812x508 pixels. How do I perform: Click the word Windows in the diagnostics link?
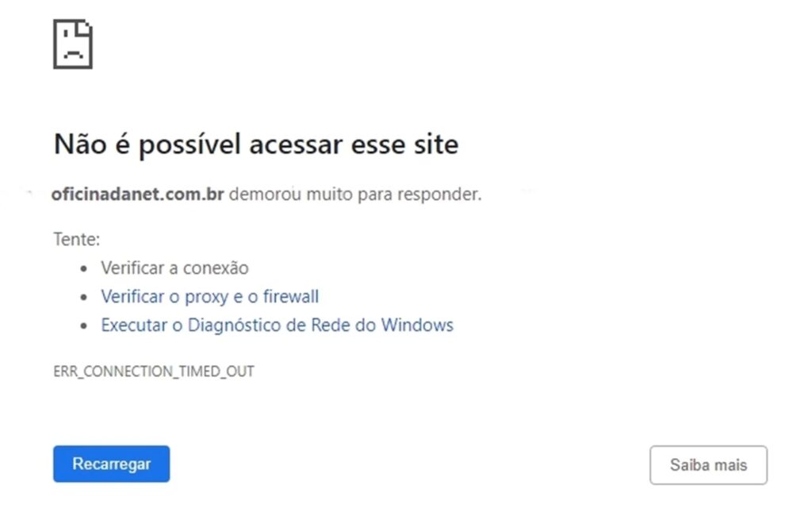point(417,325)
